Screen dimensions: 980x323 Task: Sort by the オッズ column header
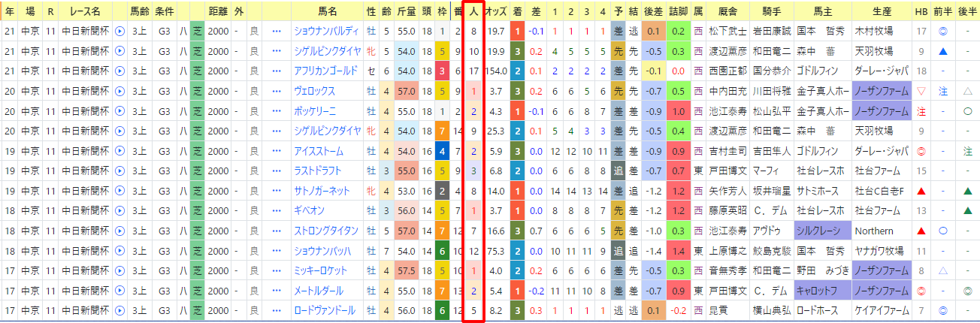click(495, 12)
